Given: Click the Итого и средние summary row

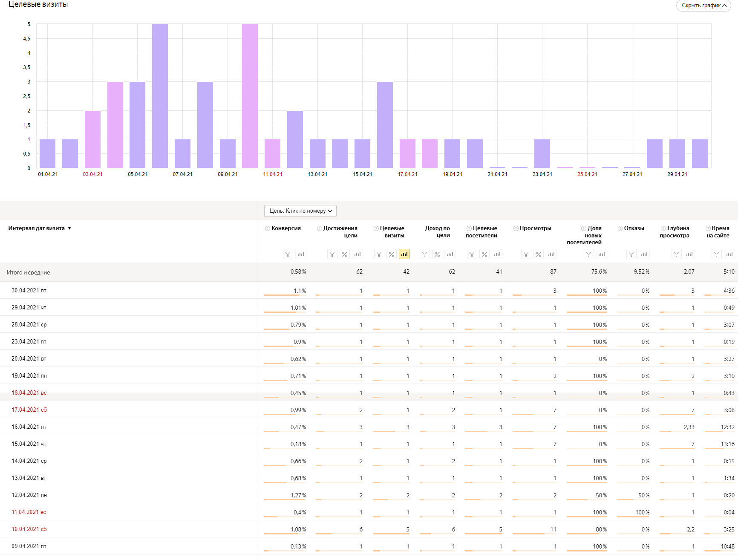Looking at the screenshot, I should (x=29, y=272).
